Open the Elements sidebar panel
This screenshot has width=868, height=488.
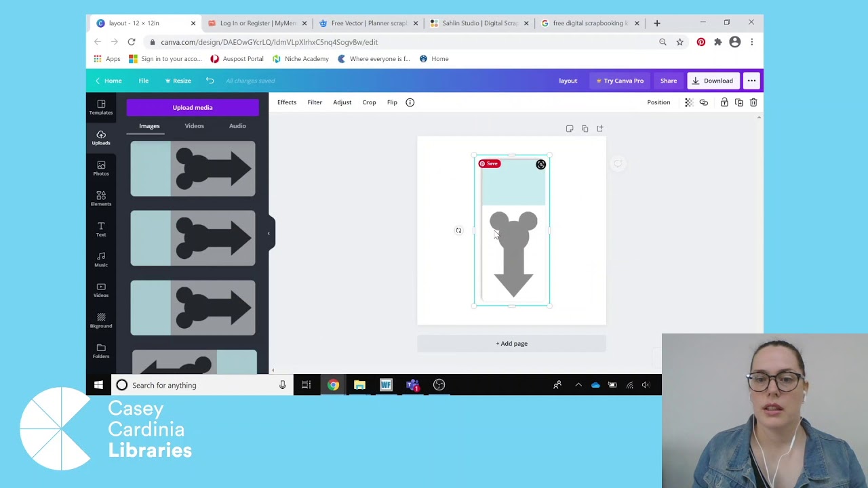click(x=101, y=199)
